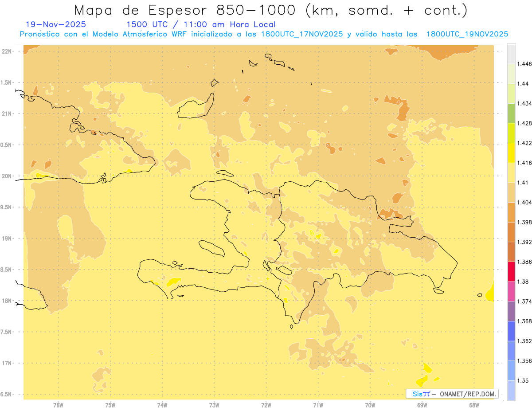Click the '20N' latitude label

7,176
